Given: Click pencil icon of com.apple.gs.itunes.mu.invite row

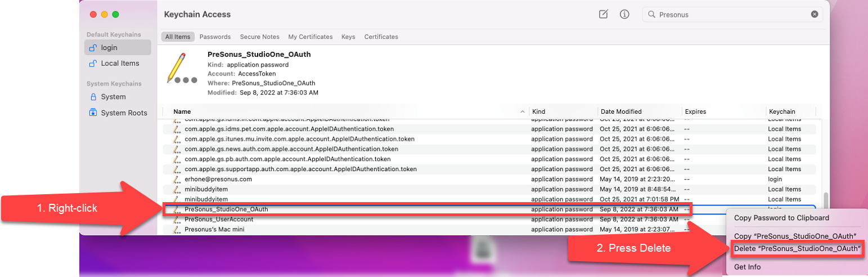Looking at the screenshot, I should (176, 139).
